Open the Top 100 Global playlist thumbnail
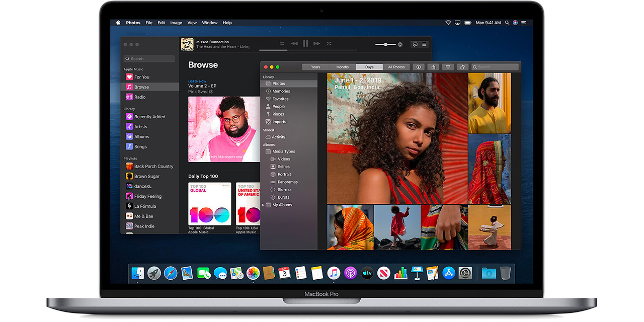This screenshot has height=322, width=644. click(x=210, y=204)
